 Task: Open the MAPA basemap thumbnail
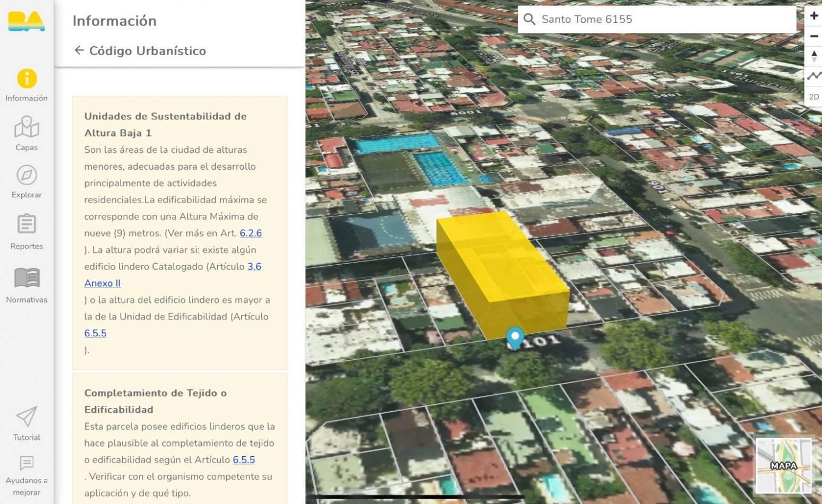[x=784, y=466]
